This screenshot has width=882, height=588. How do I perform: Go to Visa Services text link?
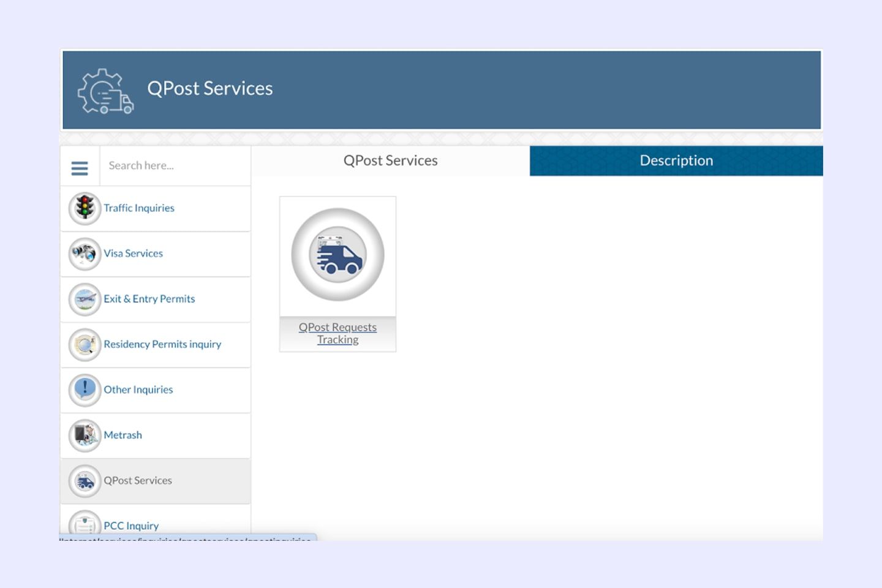point(133,254)
